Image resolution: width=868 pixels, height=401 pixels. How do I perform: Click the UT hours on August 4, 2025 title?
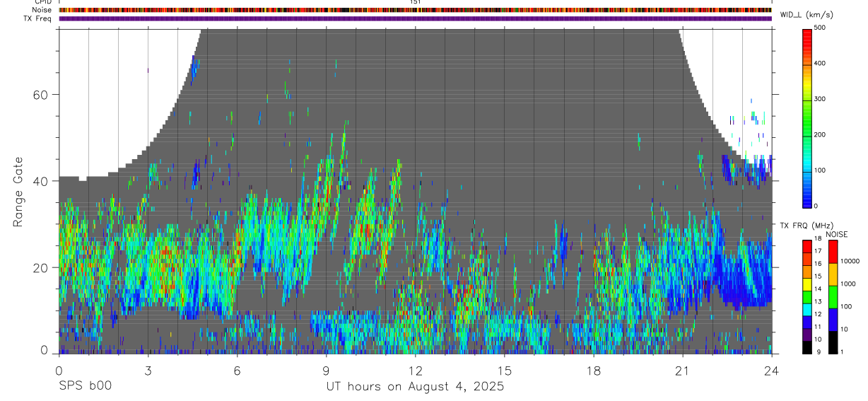pos(415,386)
